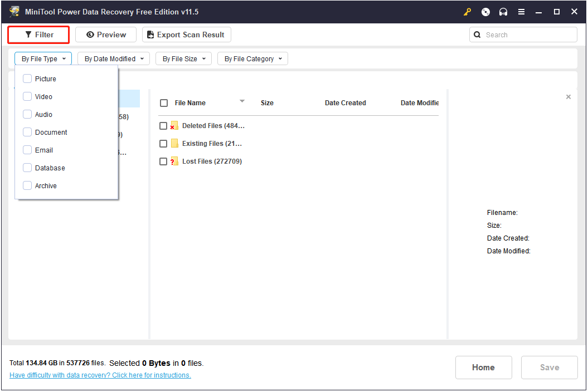Open the bootable media disc icon
This screenshot has height=392, width=588.
click(x=485, y=12)
